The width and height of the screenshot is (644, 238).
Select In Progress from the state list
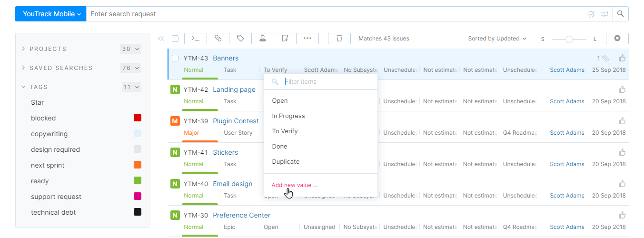pyautogui.click(x=288, y=116)
